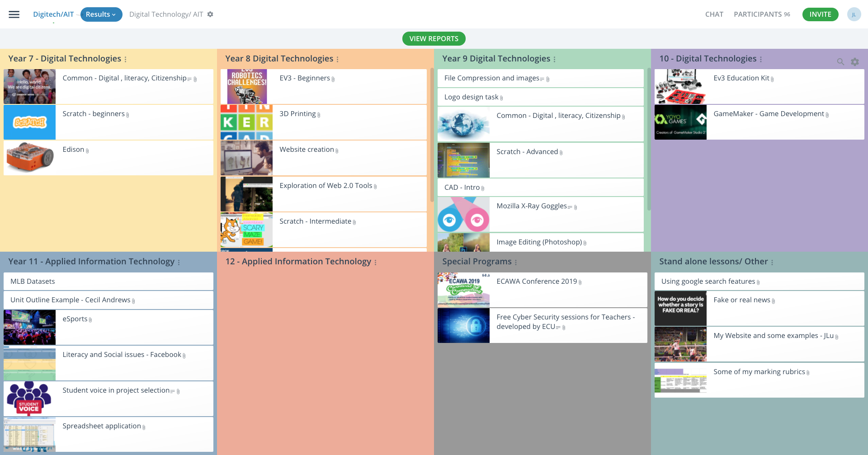Click the paperclip on "ECAWA Conference 2019" post

tap(580, 282)
